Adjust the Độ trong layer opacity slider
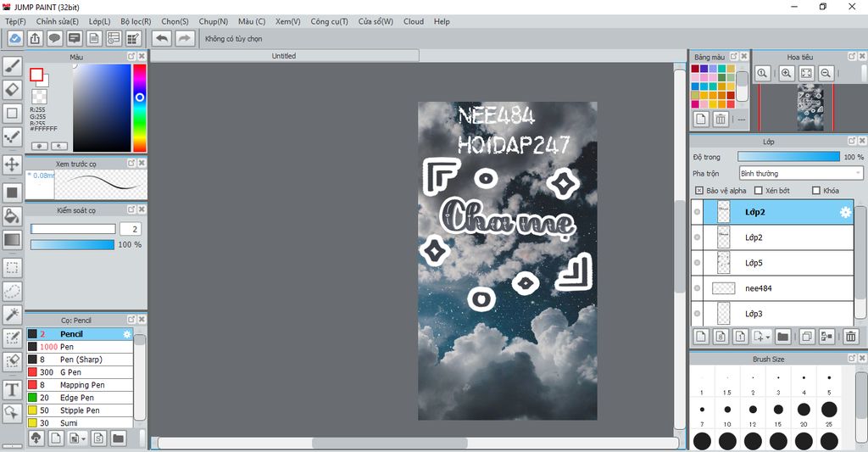 (x=789, y=158)
